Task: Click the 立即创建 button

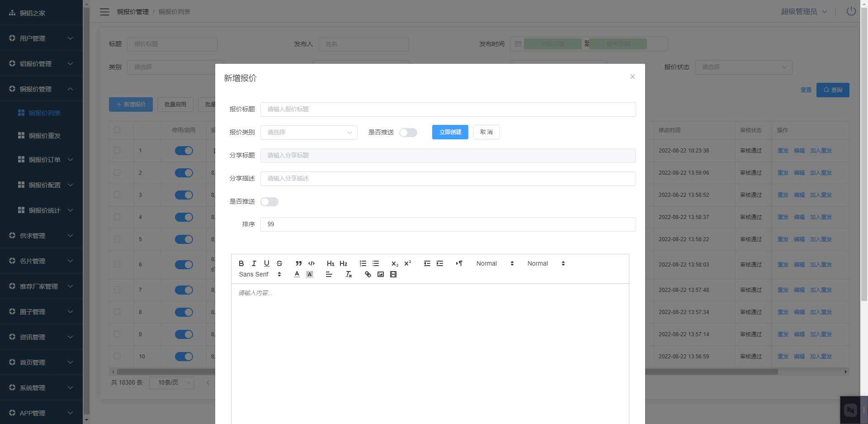Action: pyautogui.click(x=450, y=132)
